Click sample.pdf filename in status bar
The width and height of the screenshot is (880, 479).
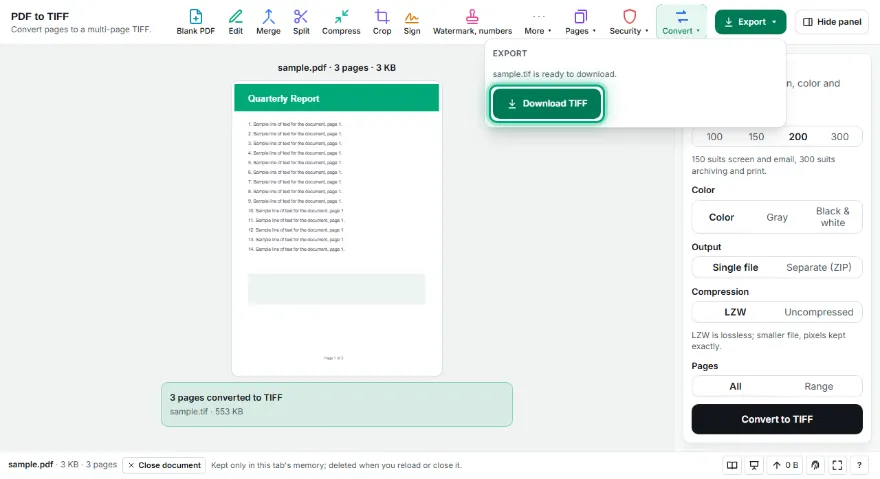(x=30, y=464)
